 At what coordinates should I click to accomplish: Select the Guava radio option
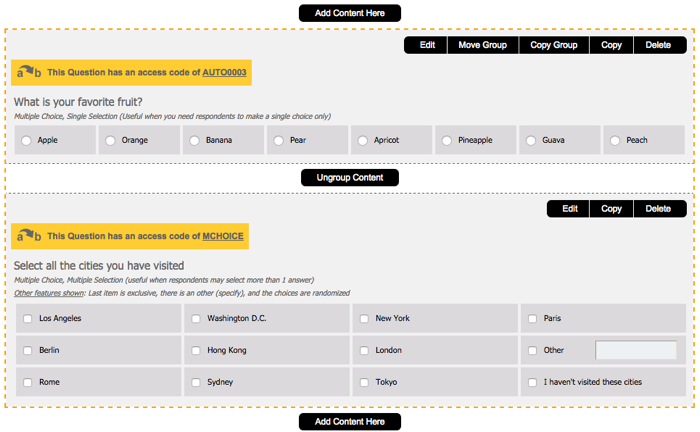pyautogui.click(x=530, y=141)
